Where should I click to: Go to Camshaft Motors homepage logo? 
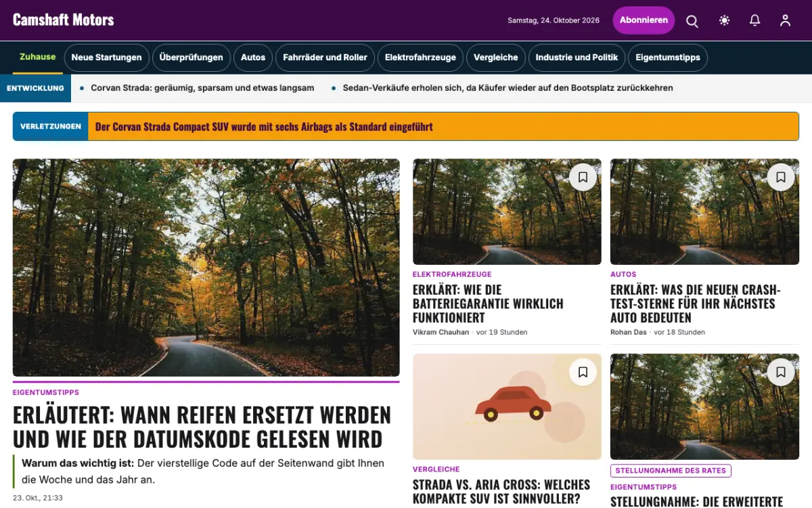(64, 20)
